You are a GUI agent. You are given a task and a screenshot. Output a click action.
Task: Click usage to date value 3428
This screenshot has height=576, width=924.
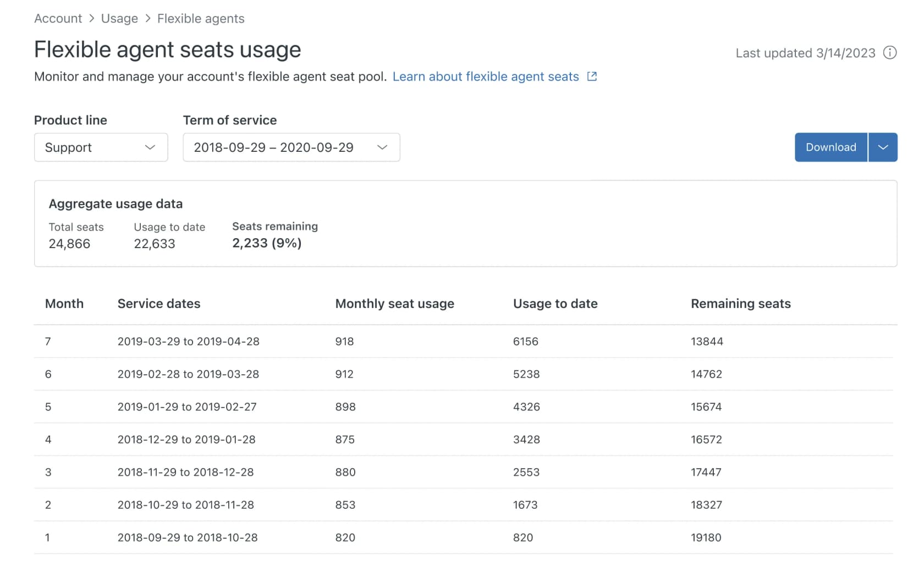pos(526,440)
